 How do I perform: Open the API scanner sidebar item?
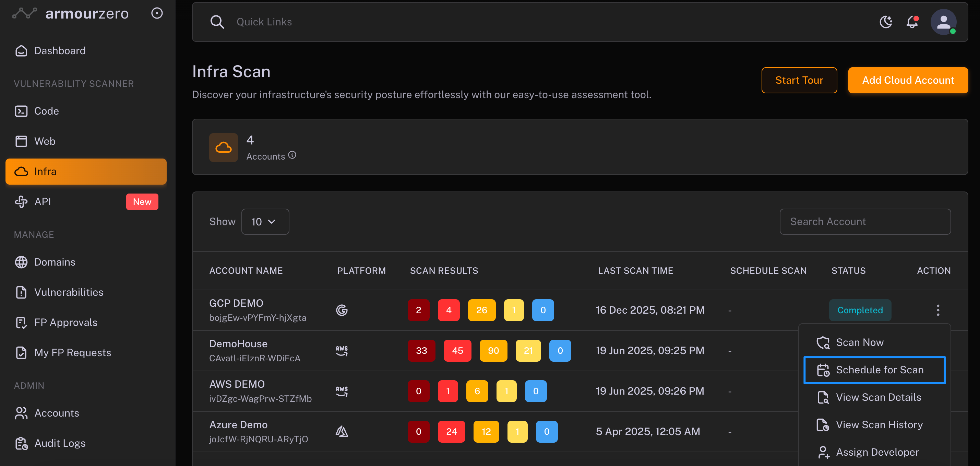(x=43, y=201)
